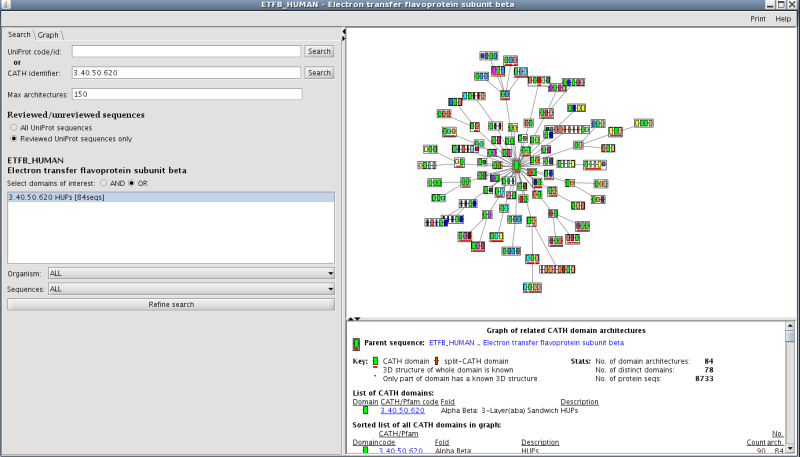The width and height of the screenshot is (800, 457).
Task: Switch to the Graph tab
Action: 48,34
